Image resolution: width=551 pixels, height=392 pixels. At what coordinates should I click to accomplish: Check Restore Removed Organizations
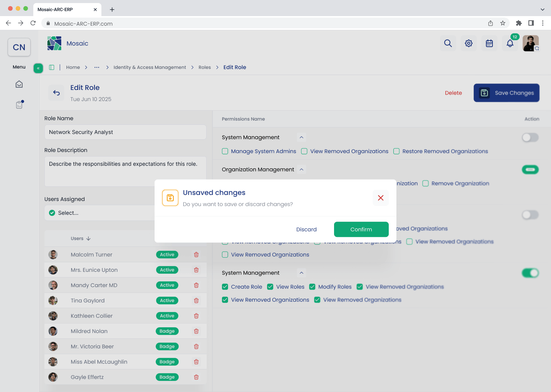[396, 151]
